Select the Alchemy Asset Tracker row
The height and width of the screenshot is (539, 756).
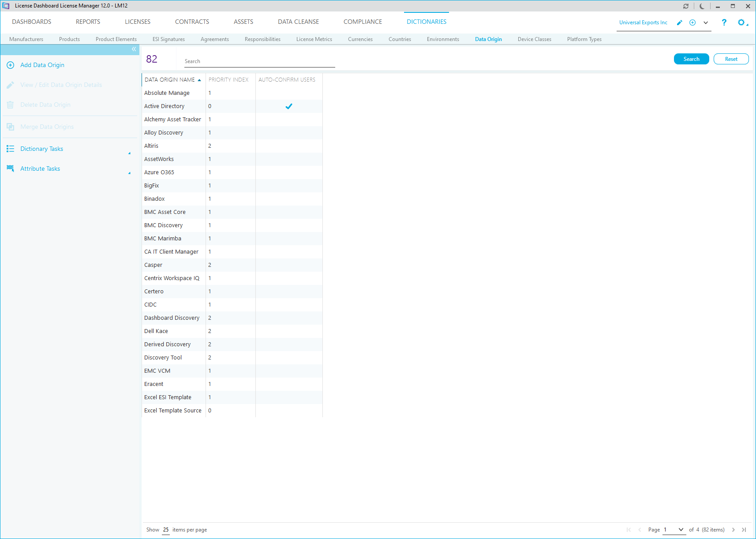(232, 120)
